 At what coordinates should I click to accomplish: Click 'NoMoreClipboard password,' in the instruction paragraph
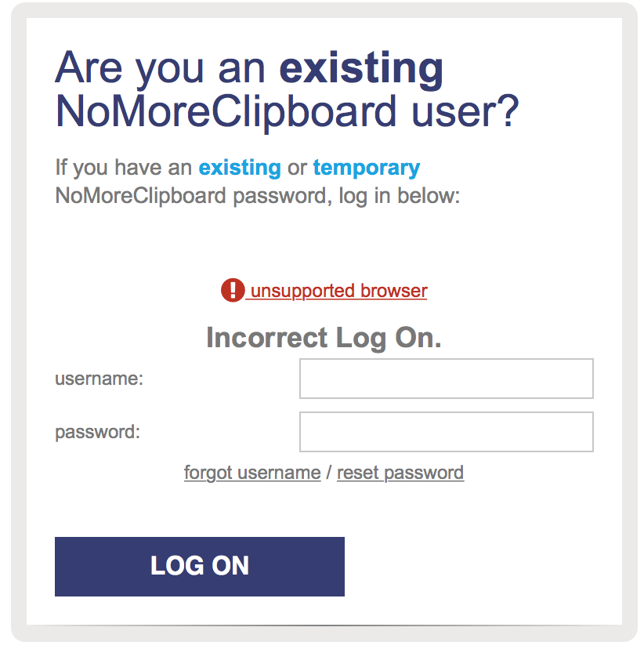click(x=194, y=196)
